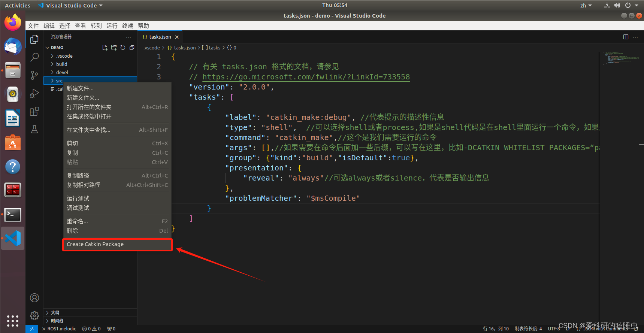Image resolution: width=644 pixels, height=333 pixels.
Task: Open Ubuntu Software from the dock
Action: [13, 142]
